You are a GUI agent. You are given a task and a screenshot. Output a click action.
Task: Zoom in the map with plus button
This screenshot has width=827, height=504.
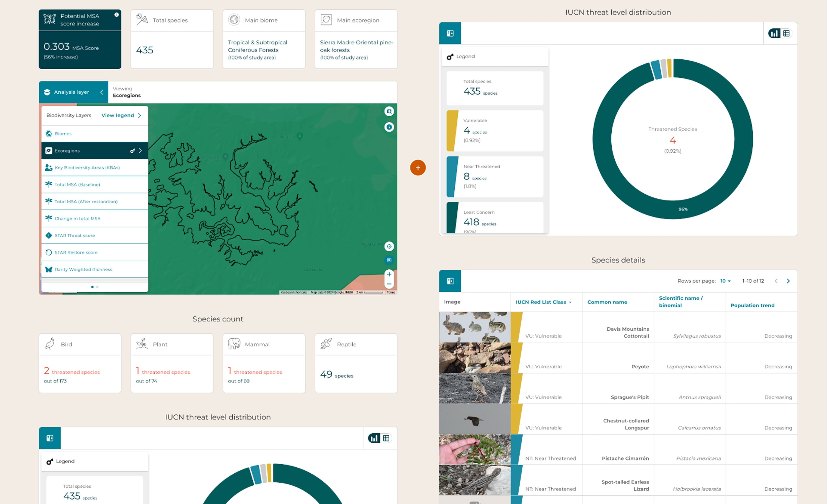tap(389, 274)
